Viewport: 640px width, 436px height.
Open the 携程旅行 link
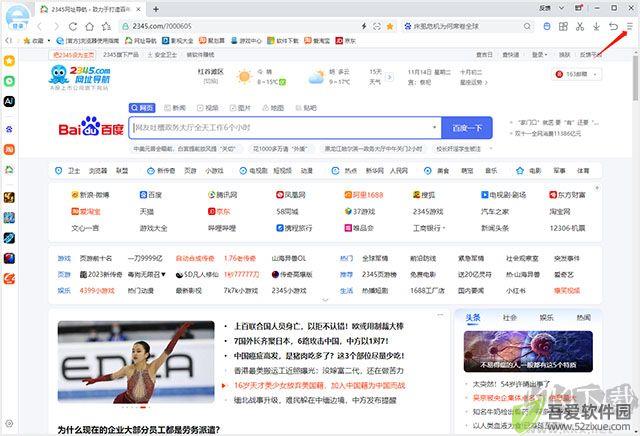coord(294,228)
